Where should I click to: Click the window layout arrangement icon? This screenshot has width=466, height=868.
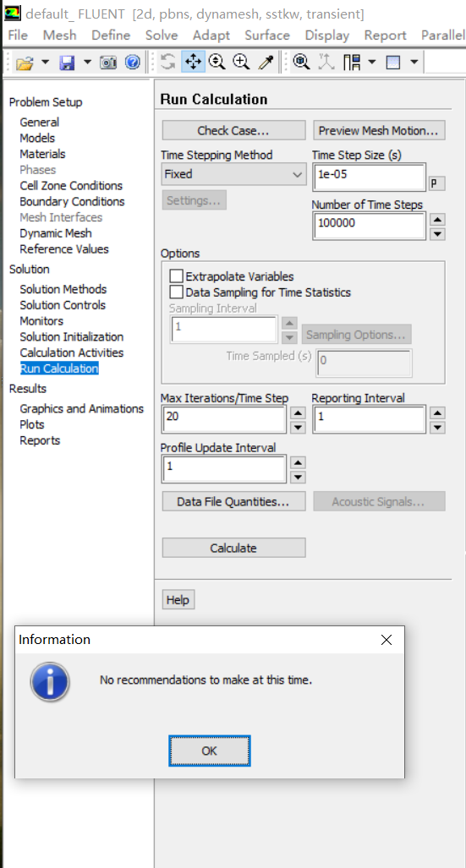tap(353, 62)
